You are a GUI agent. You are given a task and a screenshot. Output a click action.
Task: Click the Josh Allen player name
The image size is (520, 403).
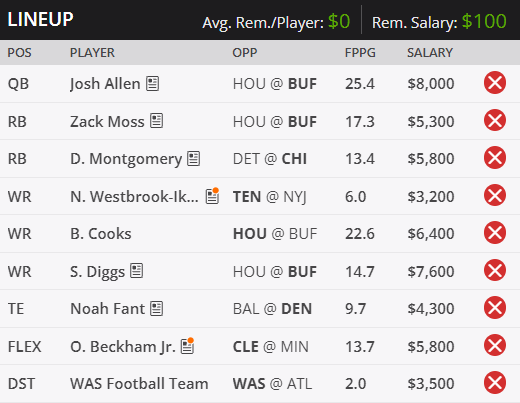point(105,84)
